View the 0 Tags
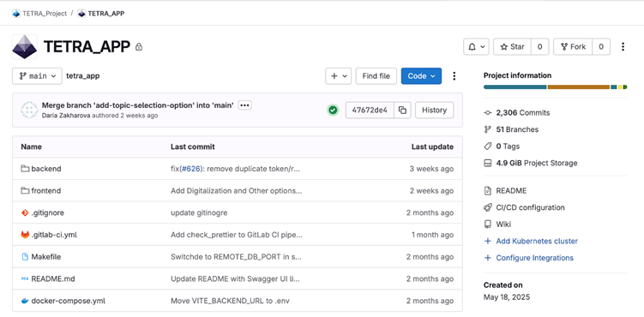The width and height of the screenshot is (644, 317). click(508, 147)
